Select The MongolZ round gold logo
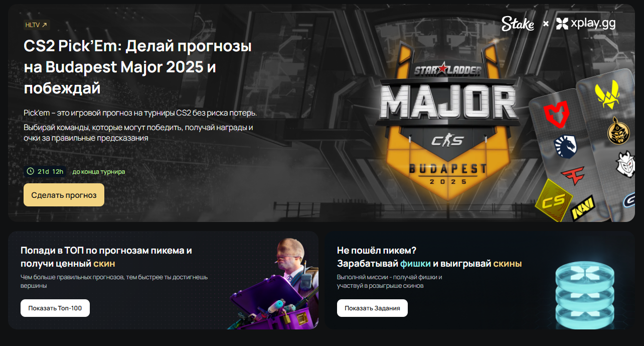Screen dimensions: 644x346 coord(618,131)
